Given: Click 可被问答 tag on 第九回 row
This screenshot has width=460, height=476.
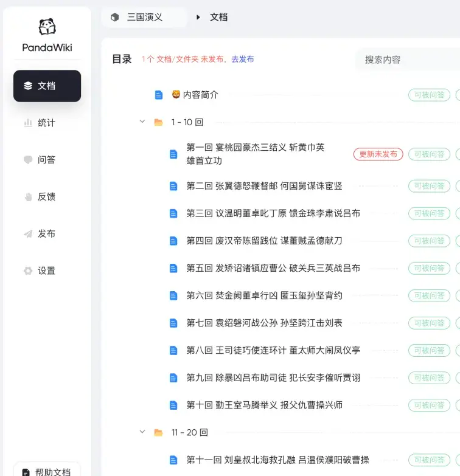Looking at the screenshot, I should pos(429,378).
